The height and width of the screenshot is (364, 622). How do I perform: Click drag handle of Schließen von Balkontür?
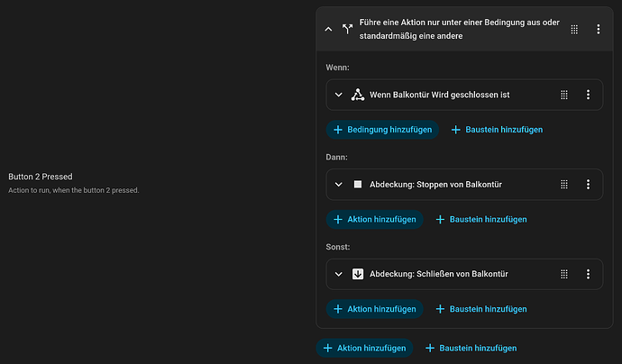[564, 274]
